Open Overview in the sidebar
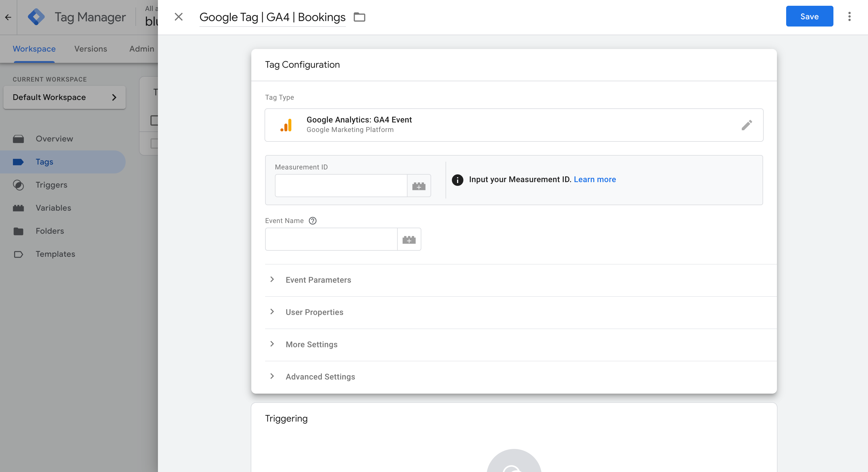This screenshot has width=868, height=472. pos(63,139)
